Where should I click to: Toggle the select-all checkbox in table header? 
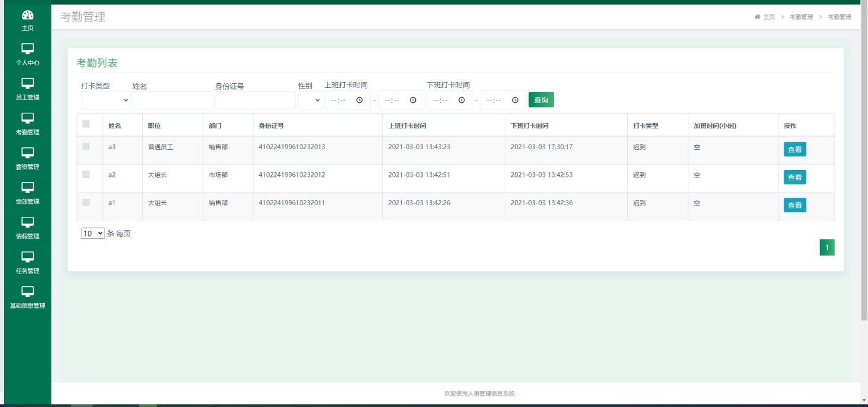click(86, 124)
